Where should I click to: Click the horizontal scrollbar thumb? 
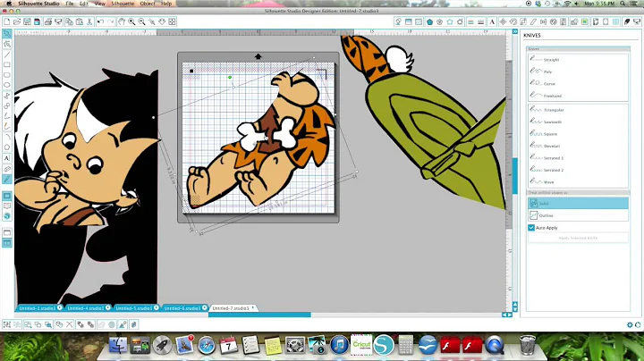[259, 315]
